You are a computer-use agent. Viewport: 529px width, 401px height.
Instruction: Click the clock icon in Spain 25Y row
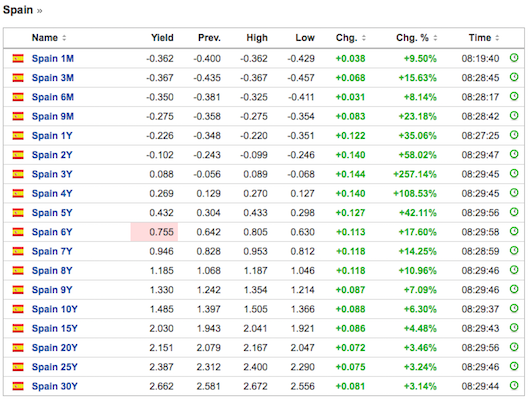[x=513, y=366]
